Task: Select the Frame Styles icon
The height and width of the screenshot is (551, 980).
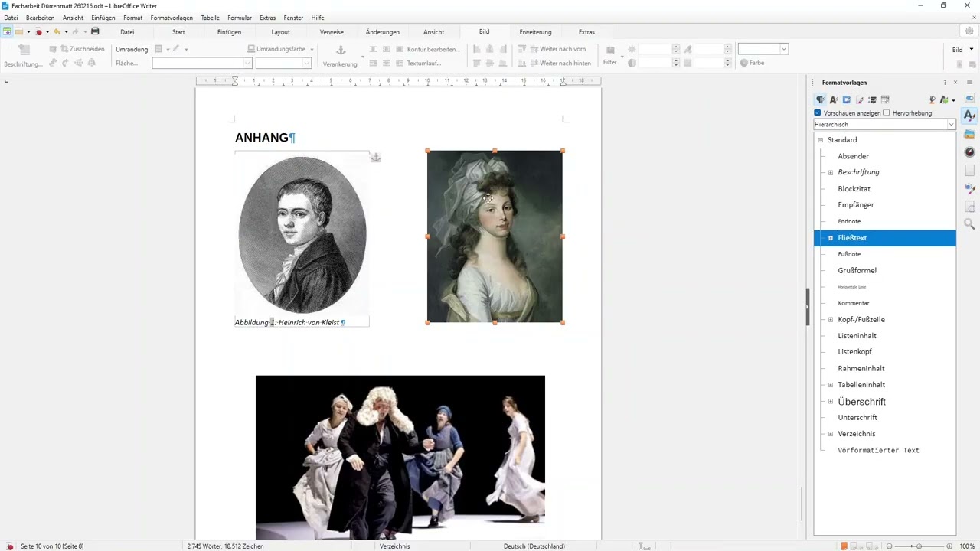Action: click(x=846, y=99)
